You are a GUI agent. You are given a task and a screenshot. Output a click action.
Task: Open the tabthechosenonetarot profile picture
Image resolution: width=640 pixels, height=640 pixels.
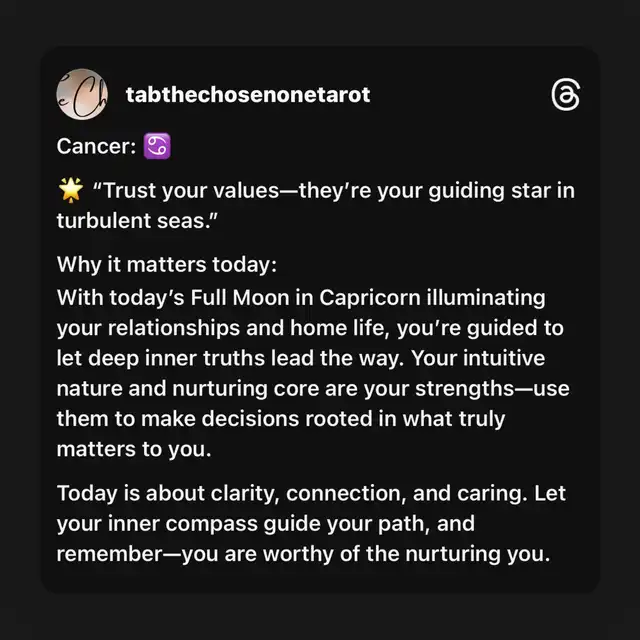tap(82, 94)
